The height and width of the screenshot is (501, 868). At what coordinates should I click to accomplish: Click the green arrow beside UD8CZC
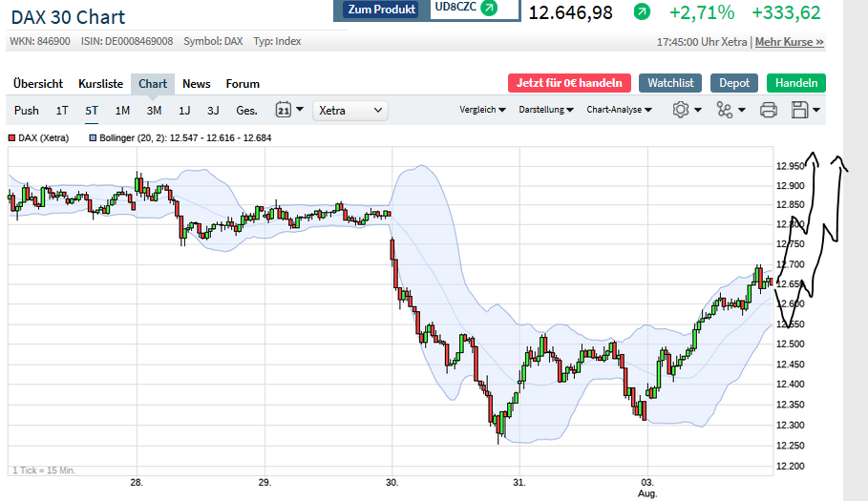point(489,9)
